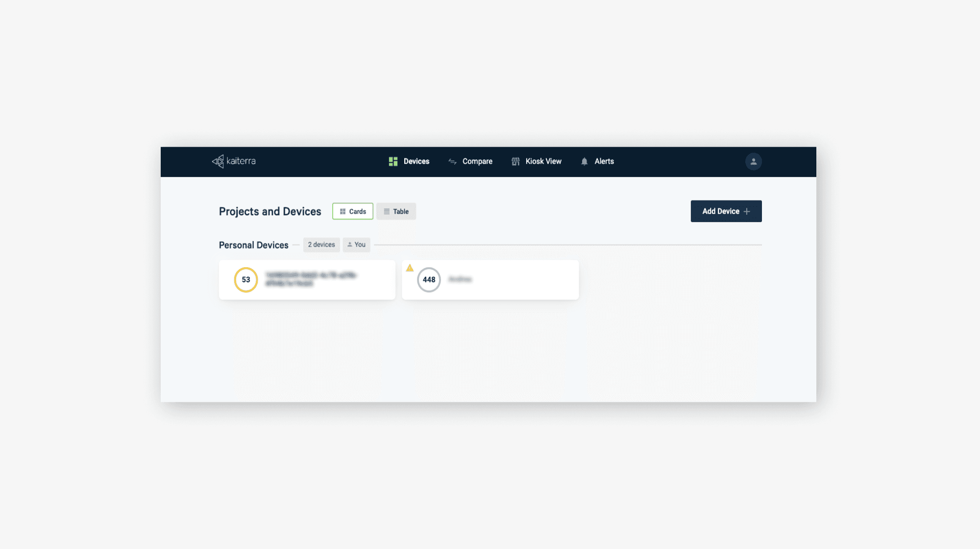
Task: Click the yellow warning triangle icon
Action: (x=410, y=268)
